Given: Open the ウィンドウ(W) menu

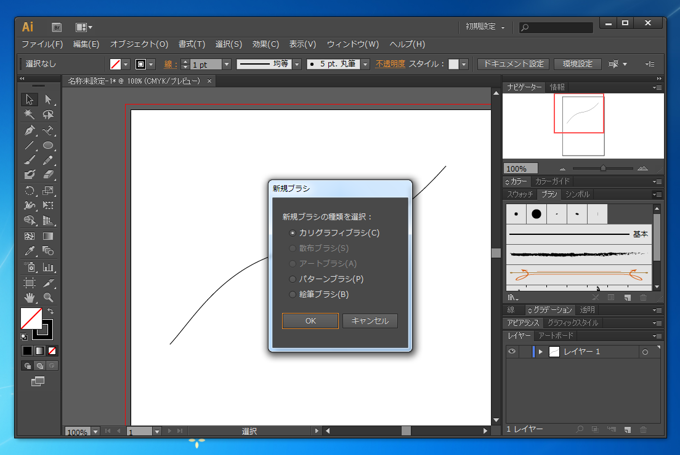Looking at the screenshot, I should pos(353,44).
